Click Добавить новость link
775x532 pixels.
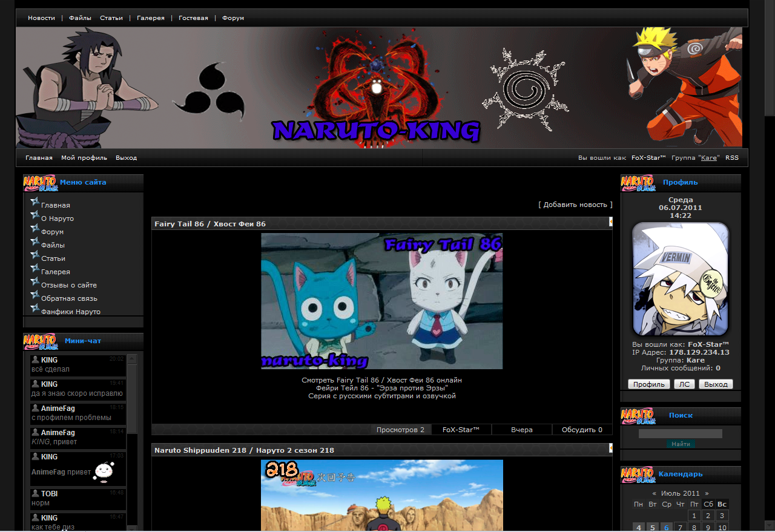(575, 205)
